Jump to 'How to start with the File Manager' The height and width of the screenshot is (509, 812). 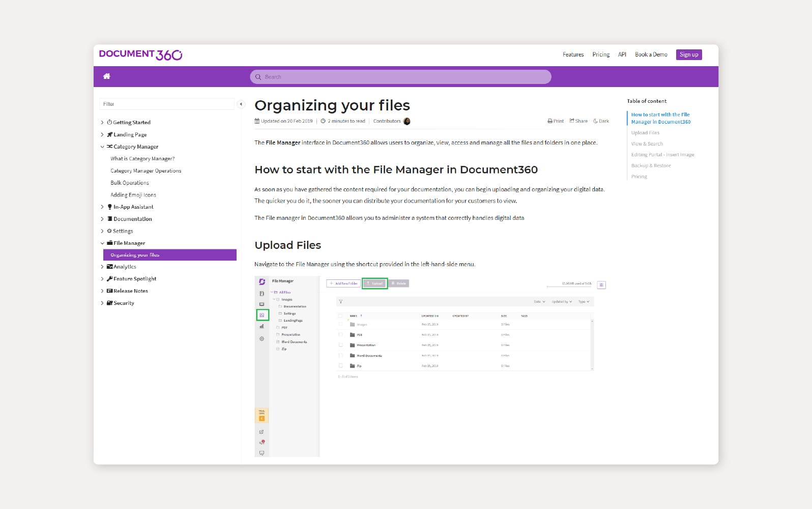(661, 118)
